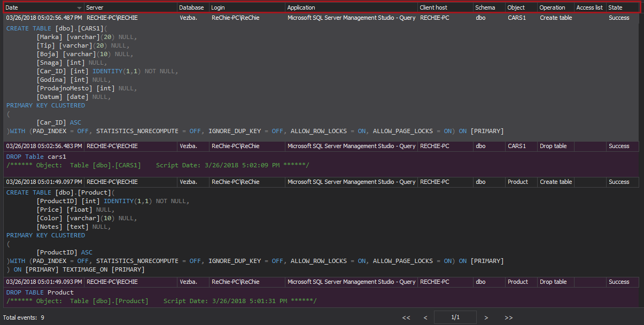Click Success state in the 05:01:49.093 row
Screen dimensions: 644x325
[623, 282]
